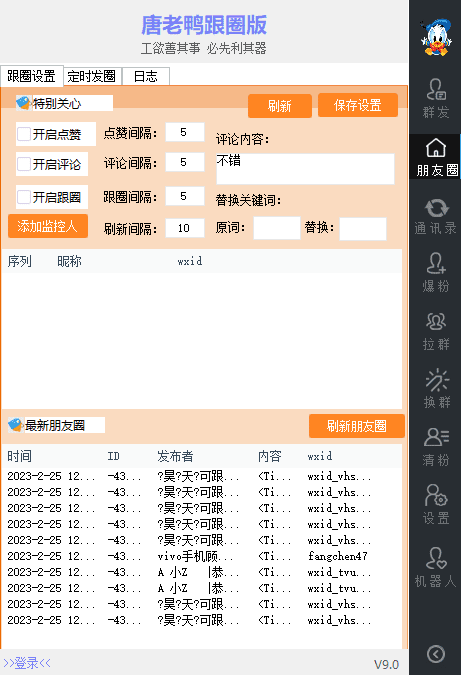
Task: Focus the 点赞间隔 input field
Action: pos(185,132)
